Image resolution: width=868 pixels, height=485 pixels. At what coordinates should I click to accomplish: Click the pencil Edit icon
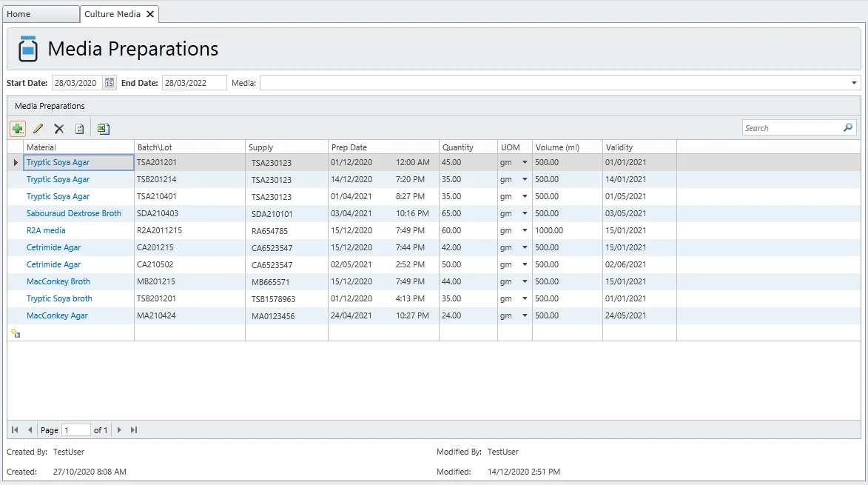coord(38,129)
